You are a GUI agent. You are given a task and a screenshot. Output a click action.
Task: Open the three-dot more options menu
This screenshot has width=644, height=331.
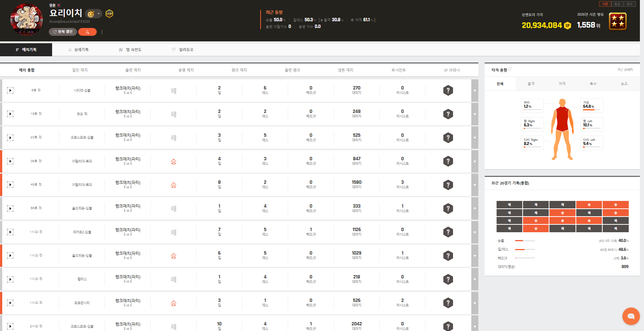point(102,32)
